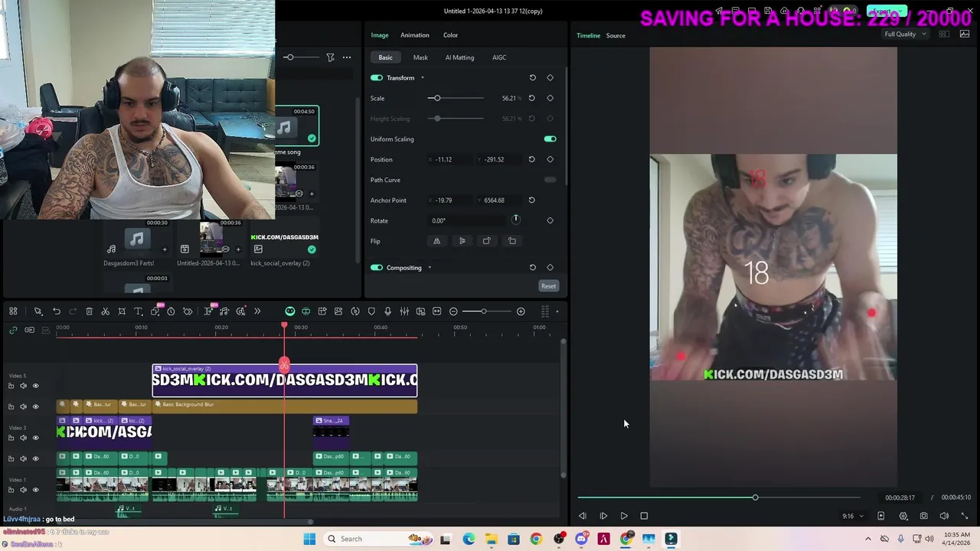Open Windows Start menu
980x551 pixels.
click(309, 539)
